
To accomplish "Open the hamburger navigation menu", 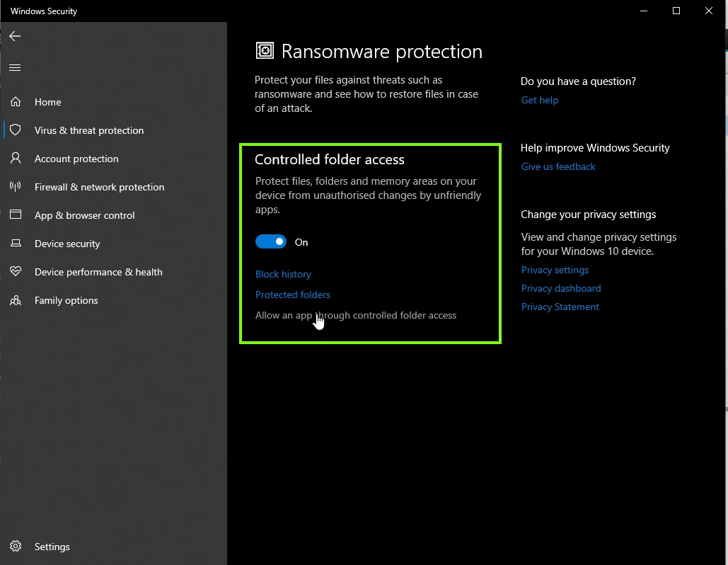I will click(15, 68).
